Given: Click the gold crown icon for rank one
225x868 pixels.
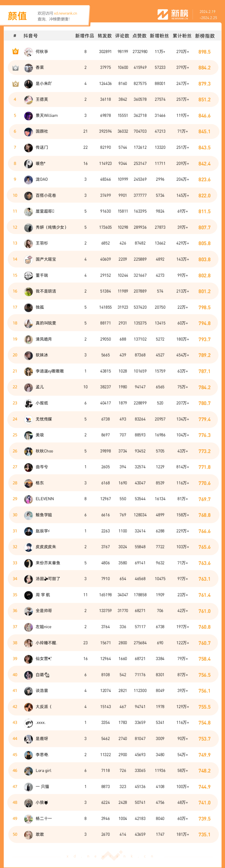Looking at the screenshot, I should (15, 52).
